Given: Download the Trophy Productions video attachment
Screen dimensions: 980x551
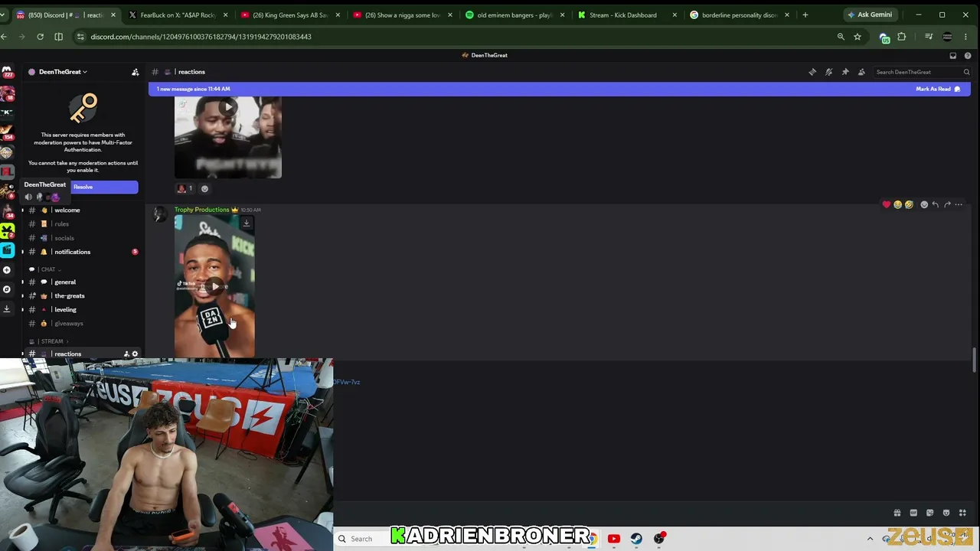Looking at the screenshot, I should tap(246, 223).
